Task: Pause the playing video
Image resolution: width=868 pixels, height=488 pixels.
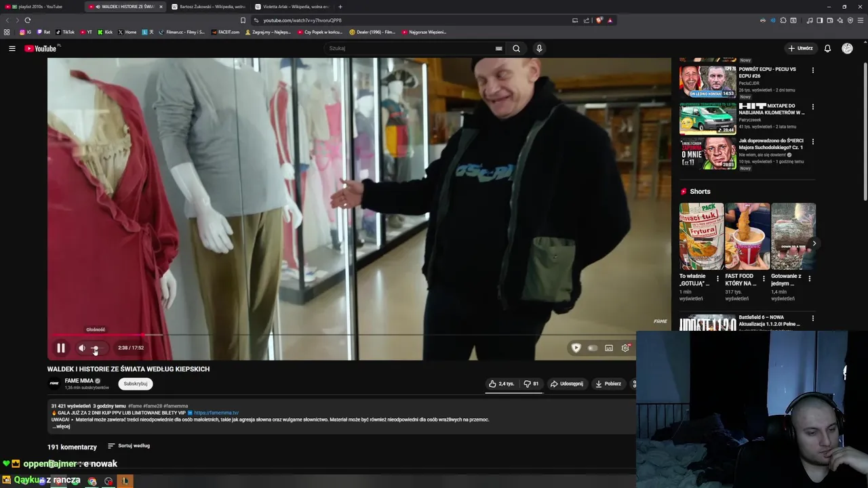Action: click(x=60, y=348)
